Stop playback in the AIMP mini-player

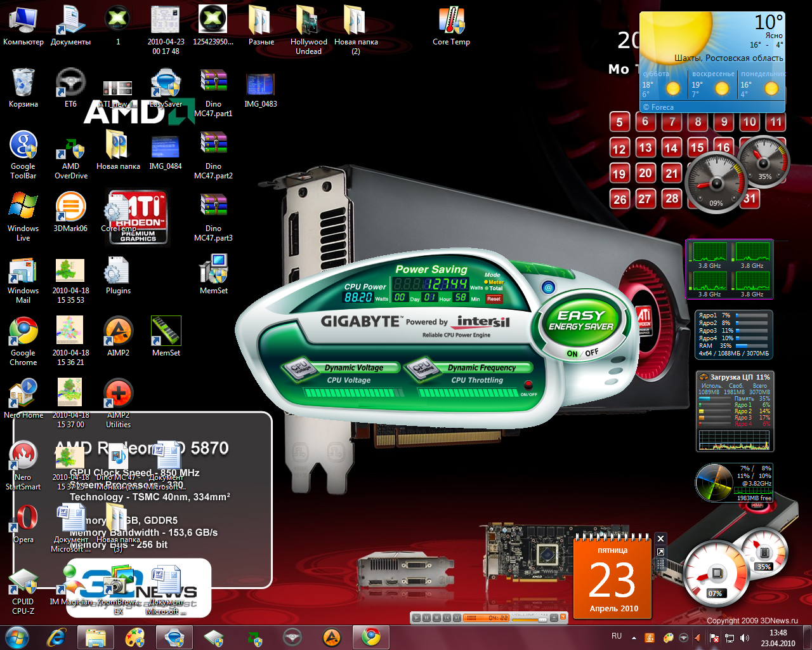pos(436,618)
